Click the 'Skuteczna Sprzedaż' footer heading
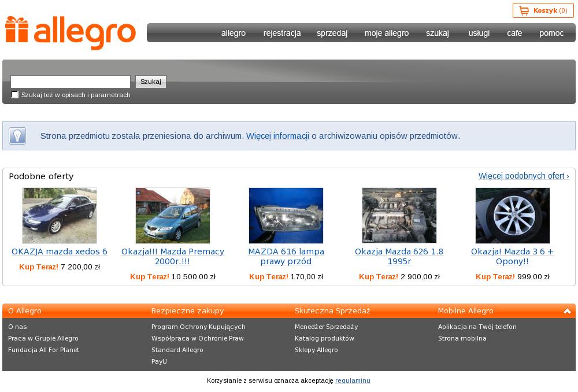 (x=332, y=311)
